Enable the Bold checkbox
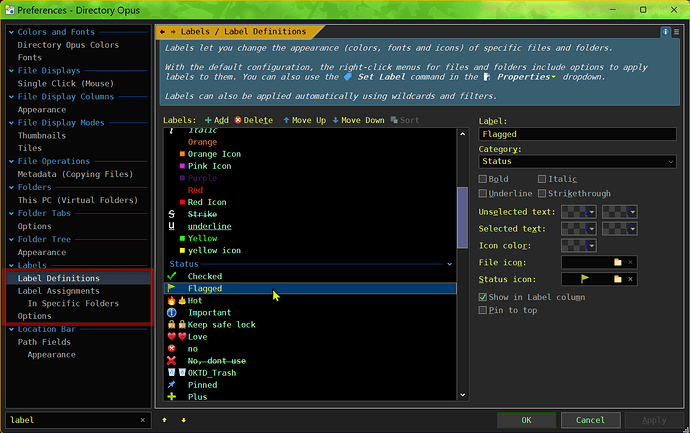690x433 pixels. [x=485, y=179]
